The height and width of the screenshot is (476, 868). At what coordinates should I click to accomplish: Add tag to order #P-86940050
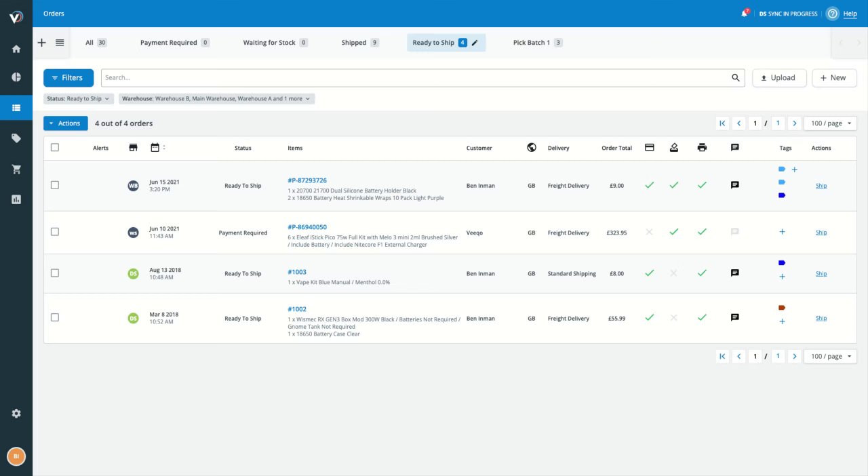782,232
